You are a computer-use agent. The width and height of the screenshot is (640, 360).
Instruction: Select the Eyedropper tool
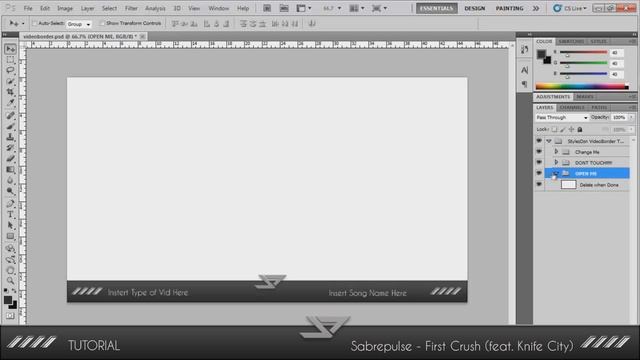(10, 103)
